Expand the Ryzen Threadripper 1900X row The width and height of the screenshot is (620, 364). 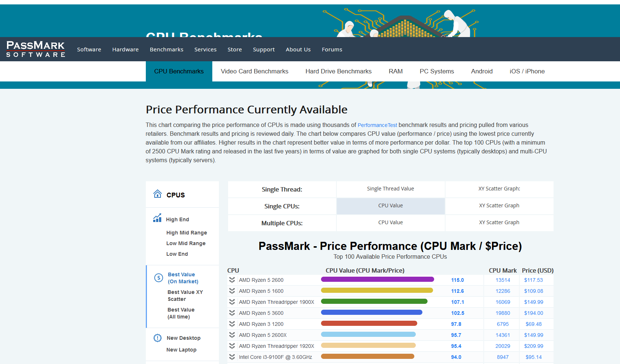click(232, 302)
